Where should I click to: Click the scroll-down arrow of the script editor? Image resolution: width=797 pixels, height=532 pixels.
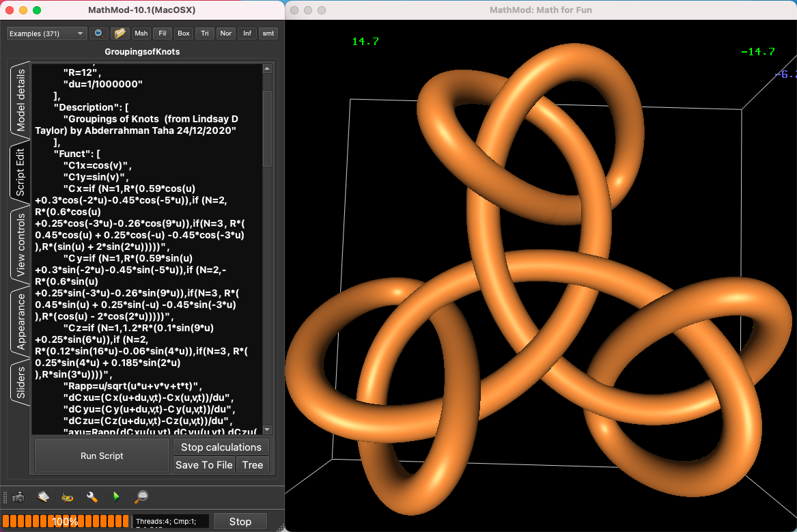(267, 430)
